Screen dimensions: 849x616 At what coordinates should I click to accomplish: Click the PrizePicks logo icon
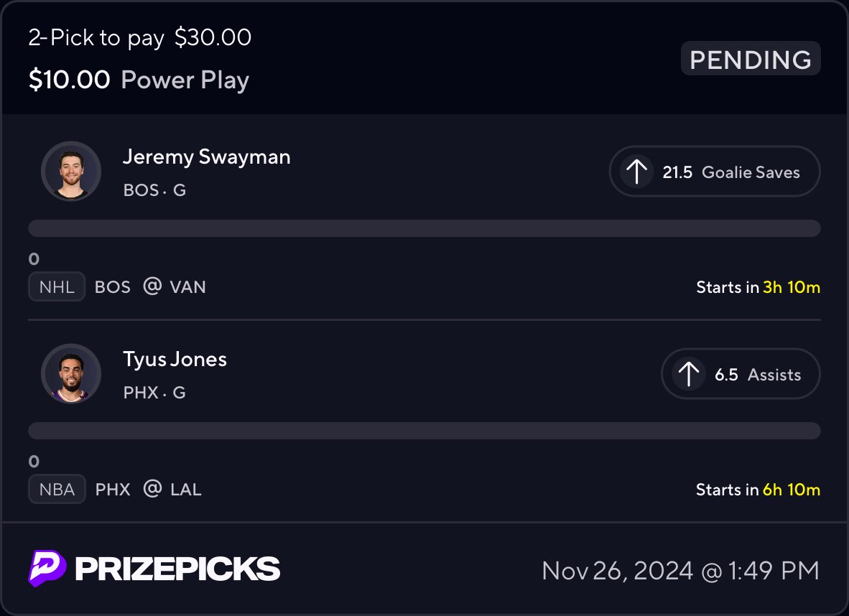[47, 568]
